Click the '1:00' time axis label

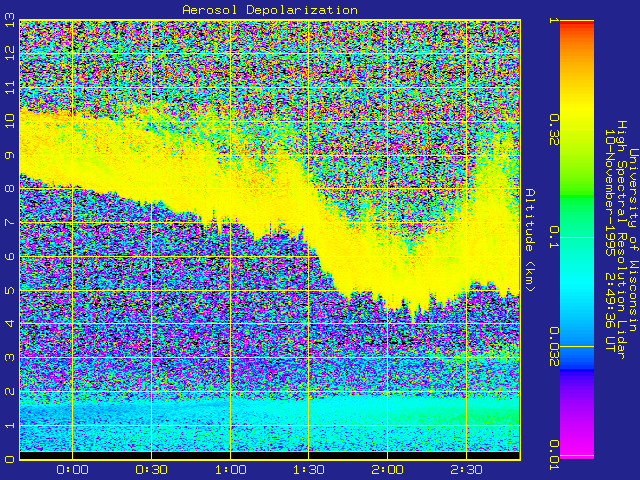pos(230,470)
